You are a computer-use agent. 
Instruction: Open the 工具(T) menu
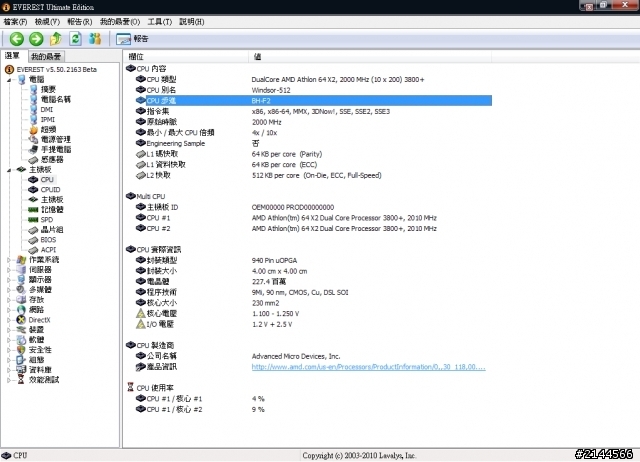[160, 22]
